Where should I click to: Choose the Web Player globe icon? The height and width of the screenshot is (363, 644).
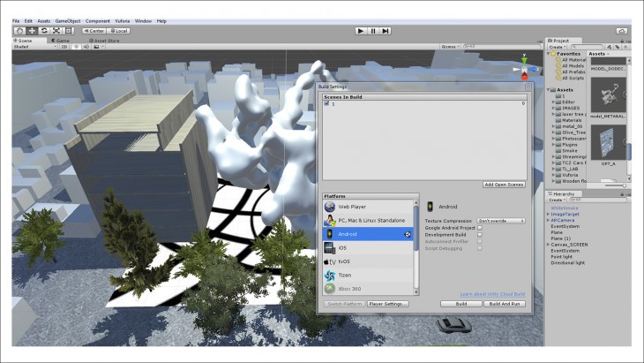tap(330, 206)
